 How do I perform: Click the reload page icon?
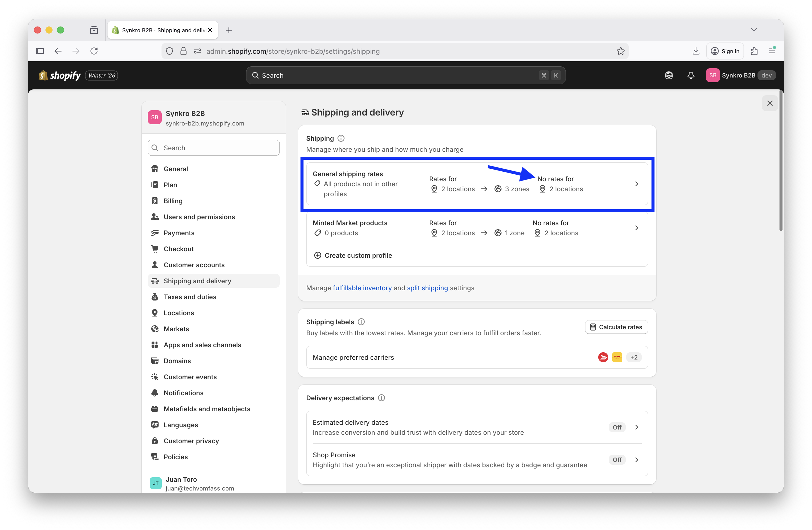94,51
